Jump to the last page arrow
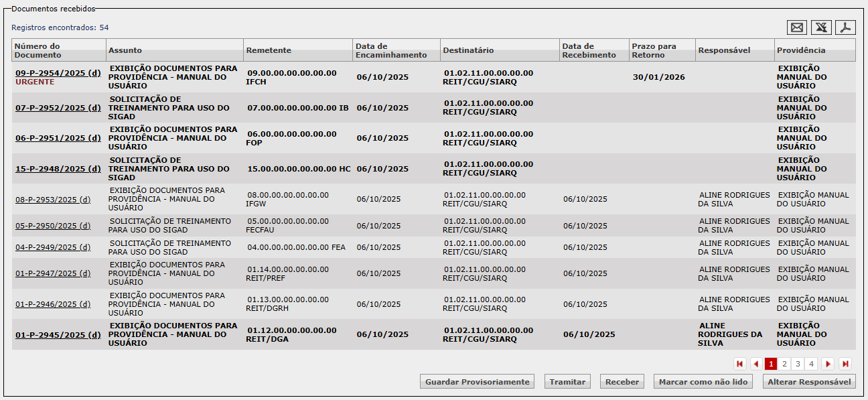This screenshot has width=868, height=400. (x=845, y=364)
